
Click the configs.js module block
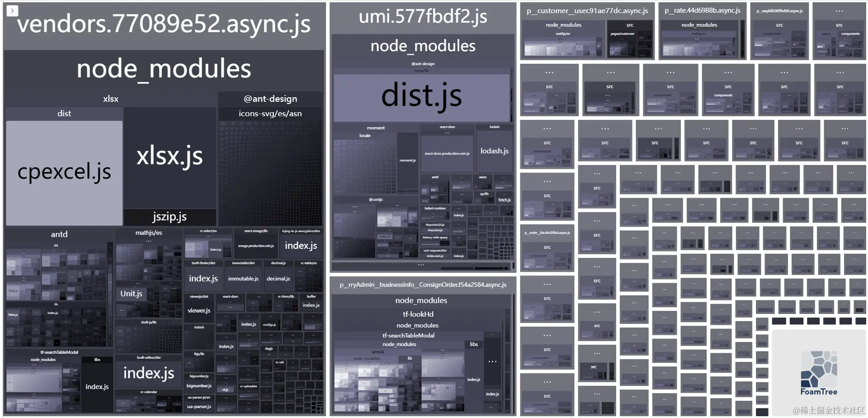point(269,325)
